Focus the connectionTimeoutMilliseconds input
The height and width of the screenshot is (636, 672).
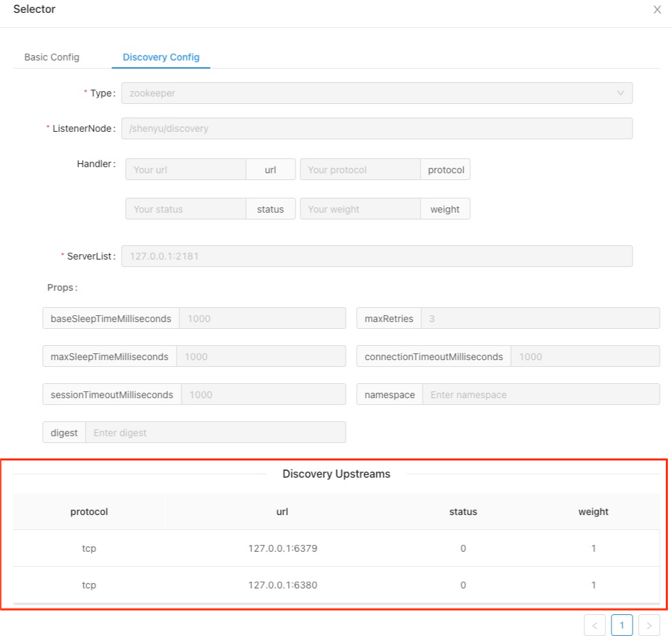click(584, 357)
